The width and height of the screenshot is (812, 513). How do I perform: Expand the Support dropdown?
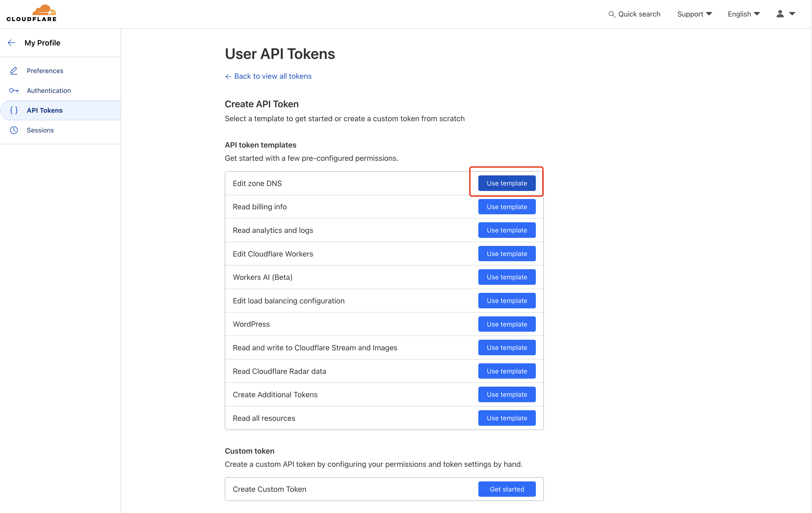[x=694, y=14]
